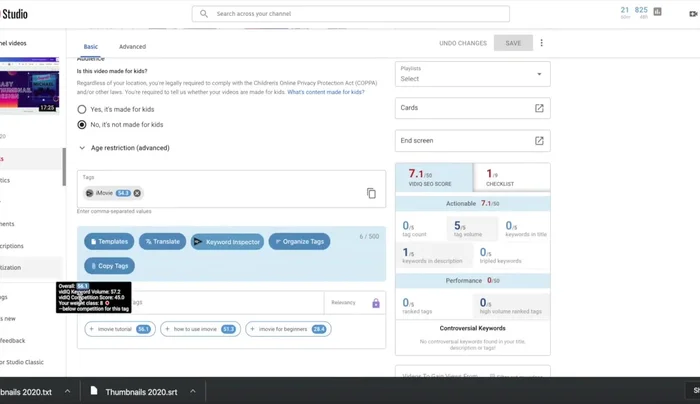Switch to the Checklist tab in vidIQ panel
The image size is (700, 404).
click(x=510, y=177)
